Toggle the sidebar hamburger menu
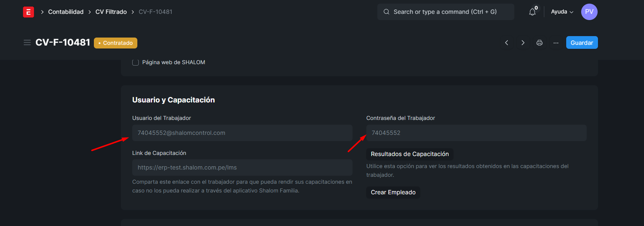 pyautogui.click(x=27, y=43)
